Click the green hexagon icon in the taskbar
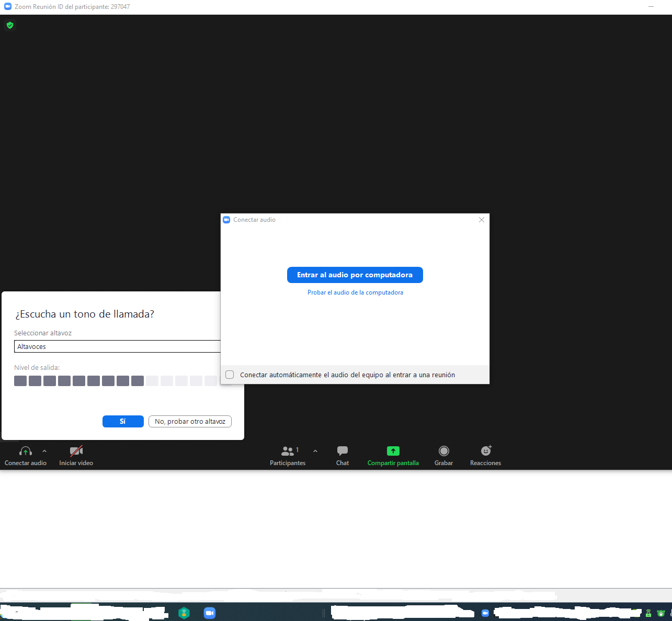This screenshot has width=672, height=621. [x=184, y=613]
